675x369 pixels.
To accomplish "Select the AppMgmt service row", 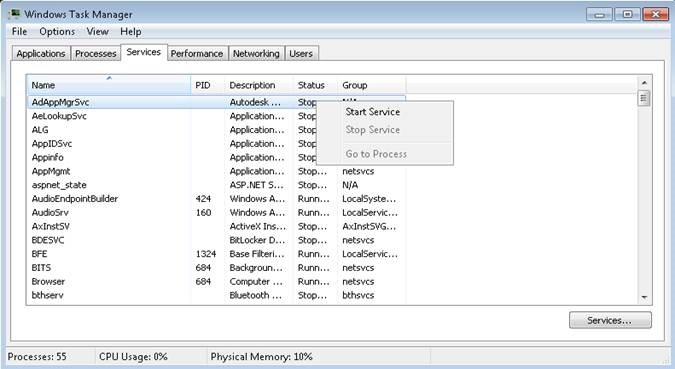I will pyautogui.click(x=216, y=171).
